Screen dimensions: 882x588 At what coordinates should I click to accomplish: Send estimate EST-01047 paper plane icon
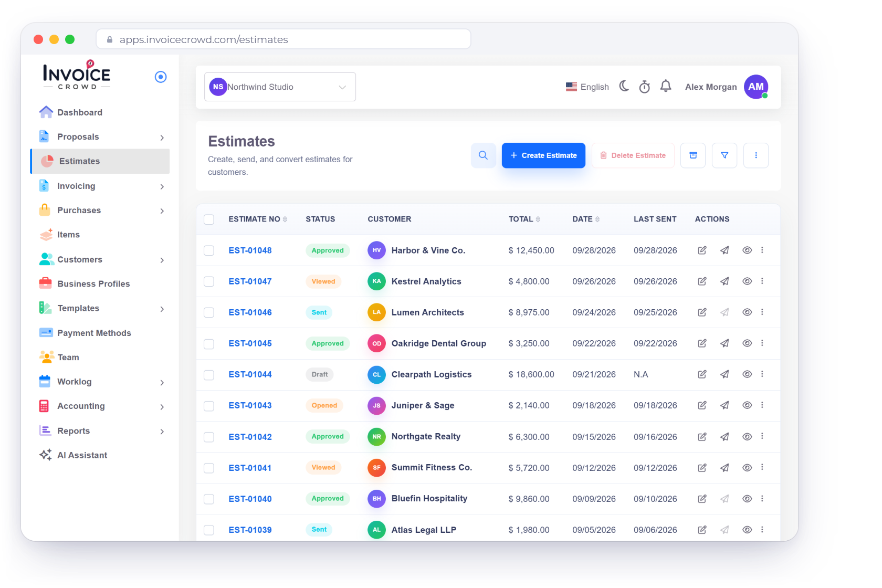pyautogui.click(x=724, y=281)
